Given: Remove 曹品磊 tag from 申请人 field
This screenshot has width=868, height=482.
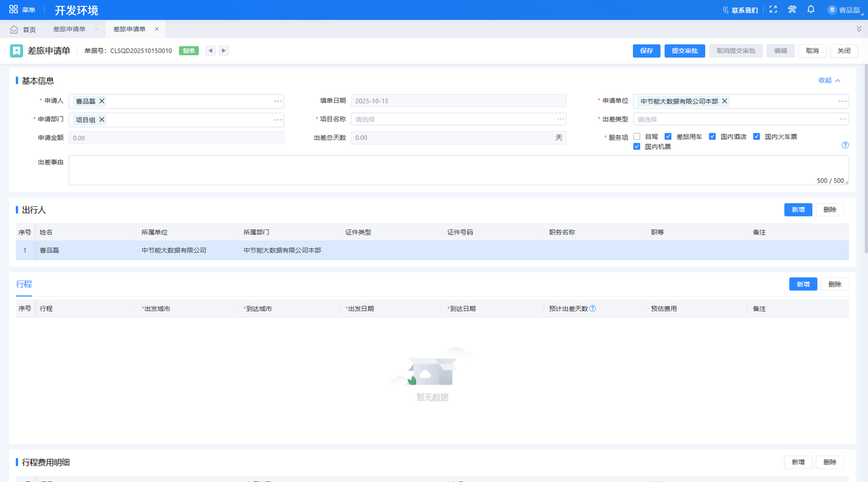Looking at the screenshot, I should pyautogui.click(x=102, y=101).
